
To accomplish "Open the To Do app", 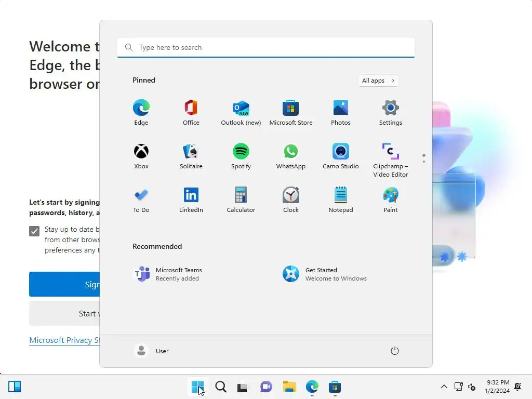I will (x=141, y=200).
